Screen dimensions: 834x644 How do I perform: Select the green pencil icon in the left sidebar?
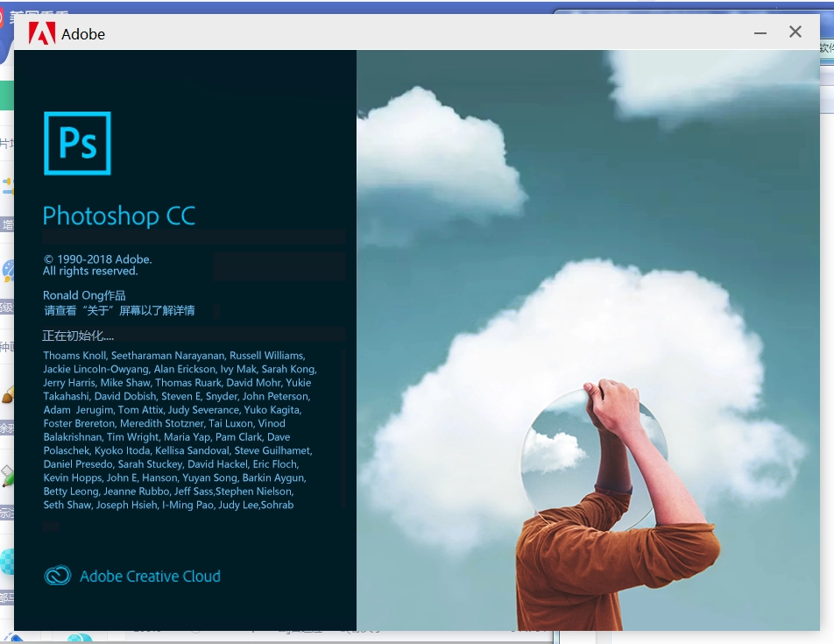(9, 476)
